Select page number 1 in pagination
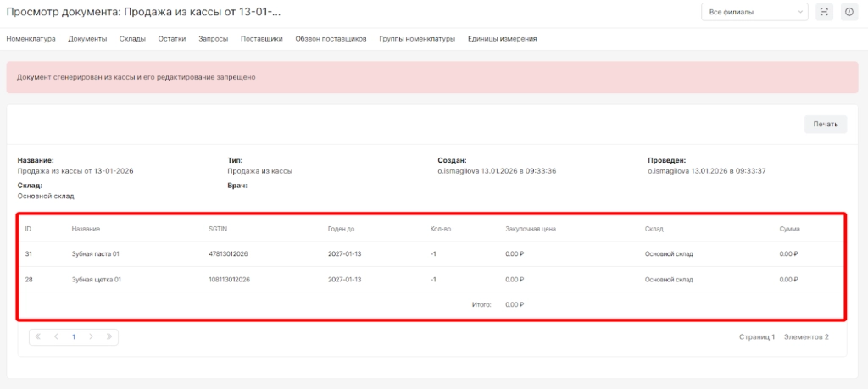 [74, 336]
